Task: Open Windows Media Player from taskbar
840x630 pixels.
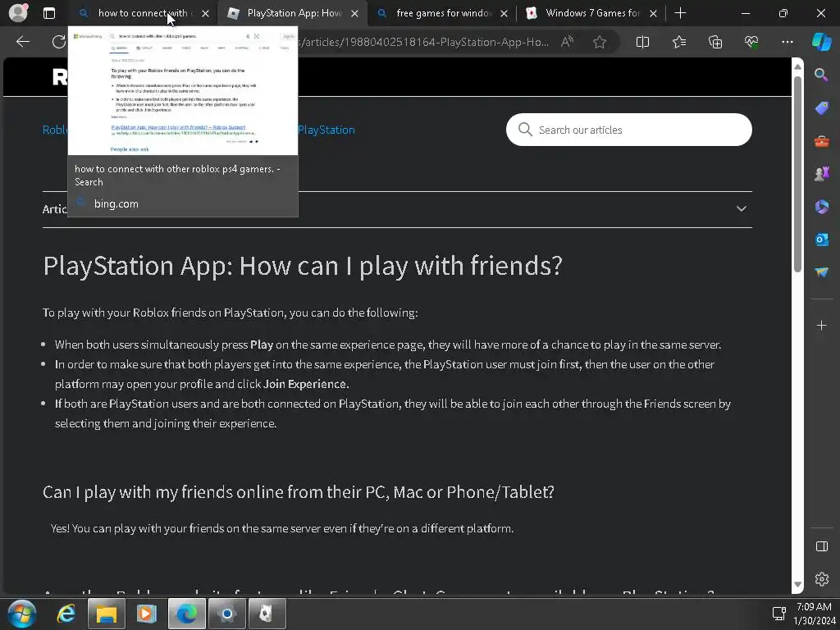Action: tap(146, 614)
